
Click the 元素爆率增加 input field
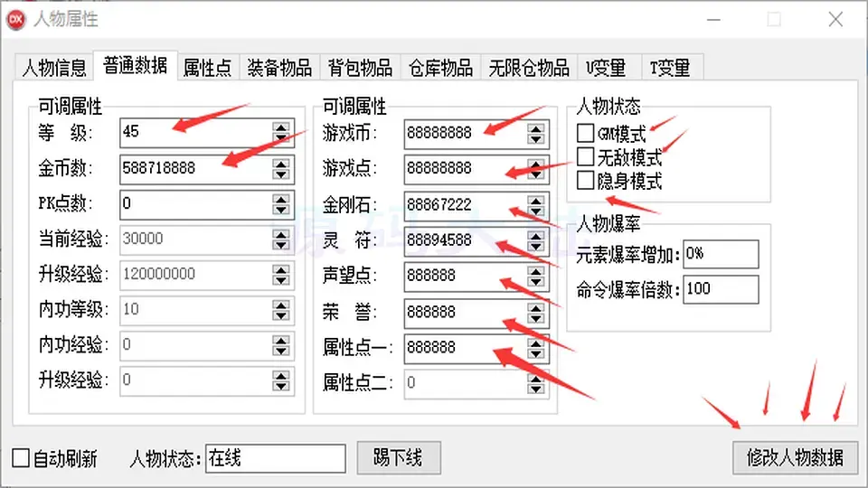721,254
